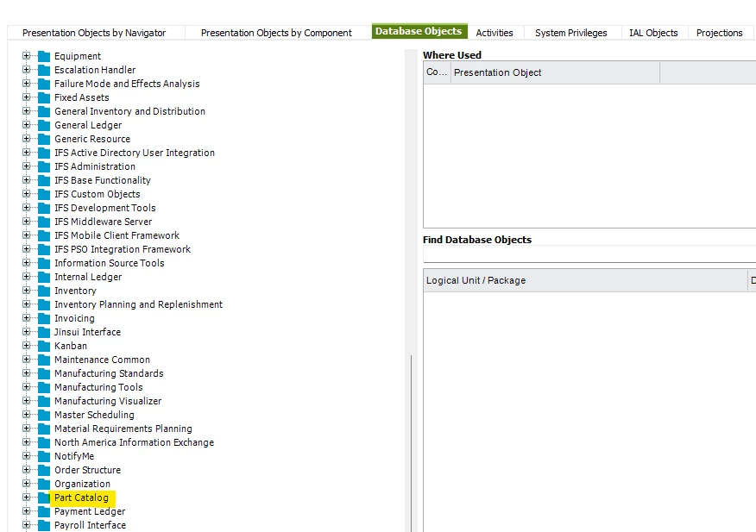Select the Part Catalog tree item
Image resolution: width=756 pixels, height=532 pixels.
coord(81,498)
